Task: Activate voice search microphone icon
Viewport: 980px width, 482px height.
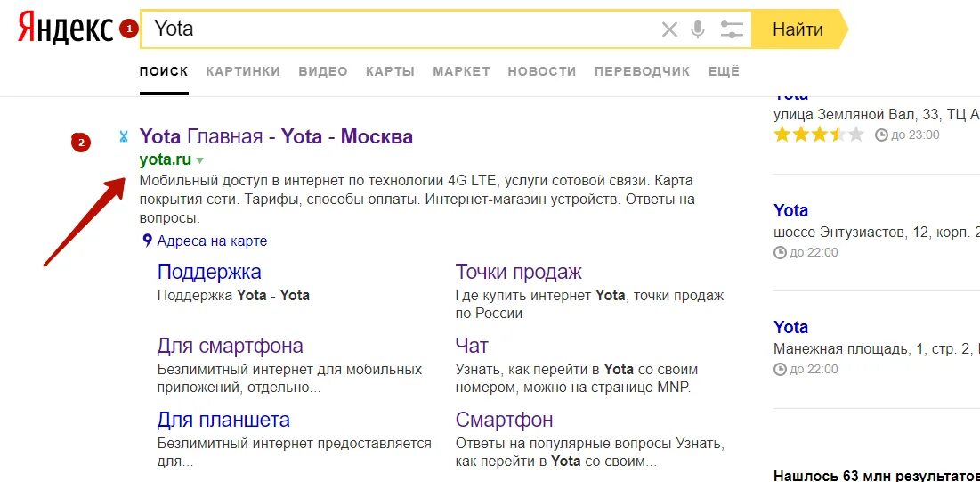Action: pos(698,29)
